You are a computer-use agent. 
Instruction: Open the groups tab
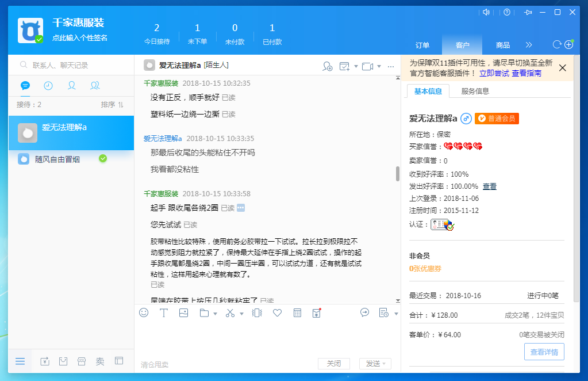[95, 86]
